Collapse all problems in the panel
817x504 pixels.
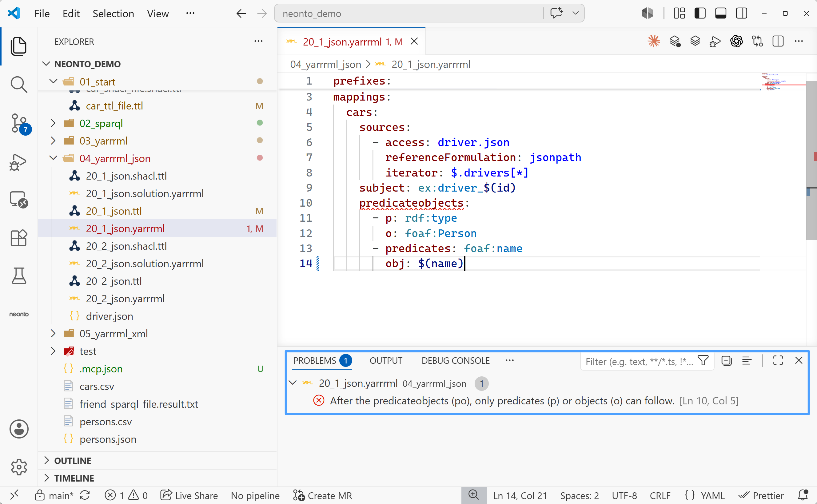click(726, 361)
